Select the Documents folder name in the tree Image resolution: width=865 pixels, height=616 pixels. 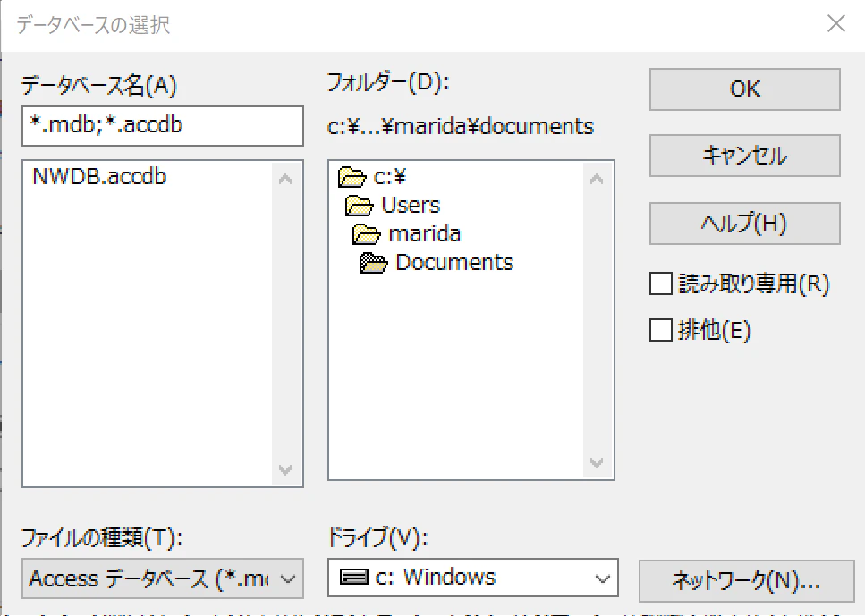[x=454, y=263]
